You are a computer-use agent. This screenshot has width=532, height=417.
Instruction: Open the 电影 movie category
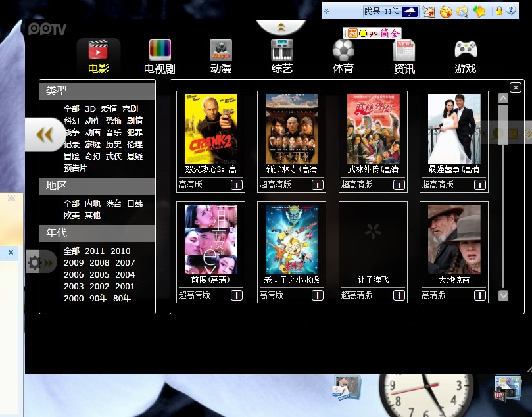point(99,57)
